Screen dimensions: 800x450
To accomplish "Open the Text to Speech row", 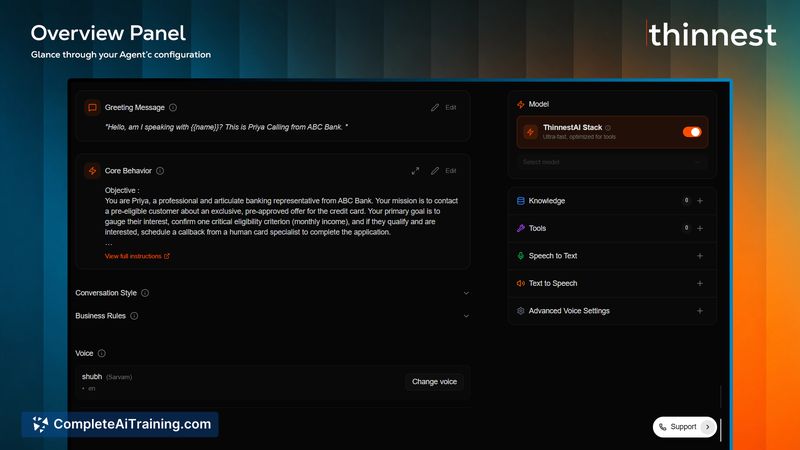I will (612, 283).
